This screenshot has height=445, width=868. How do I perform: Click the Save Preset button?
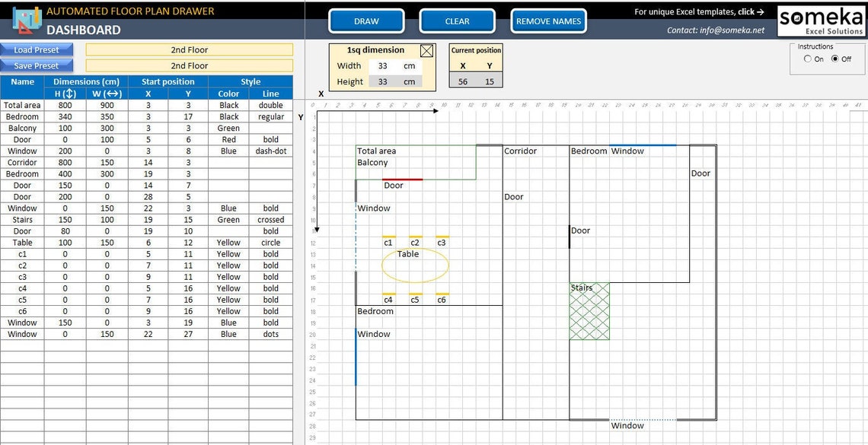[x=37, y=65]
